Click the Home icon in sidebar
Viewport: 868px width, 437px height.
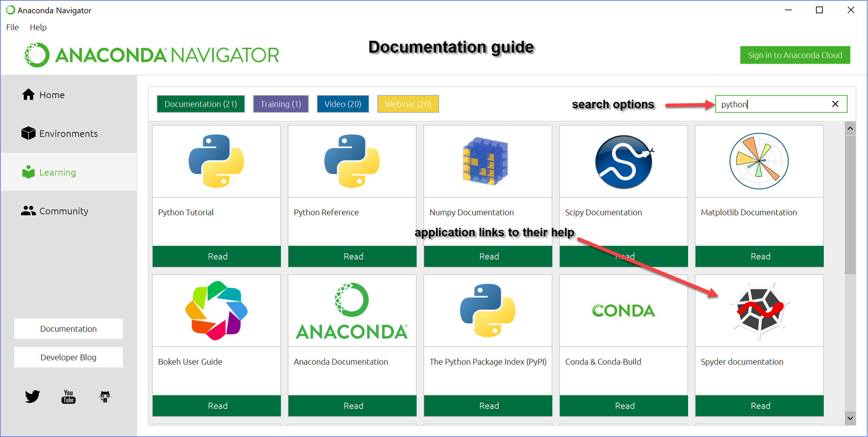coord(28,95)
